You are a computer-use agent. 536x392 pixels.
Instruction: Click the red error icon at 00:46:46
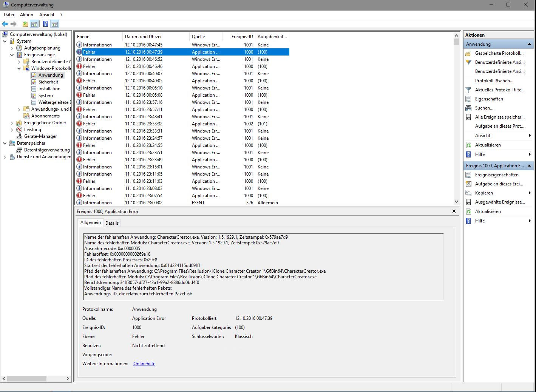79,66
